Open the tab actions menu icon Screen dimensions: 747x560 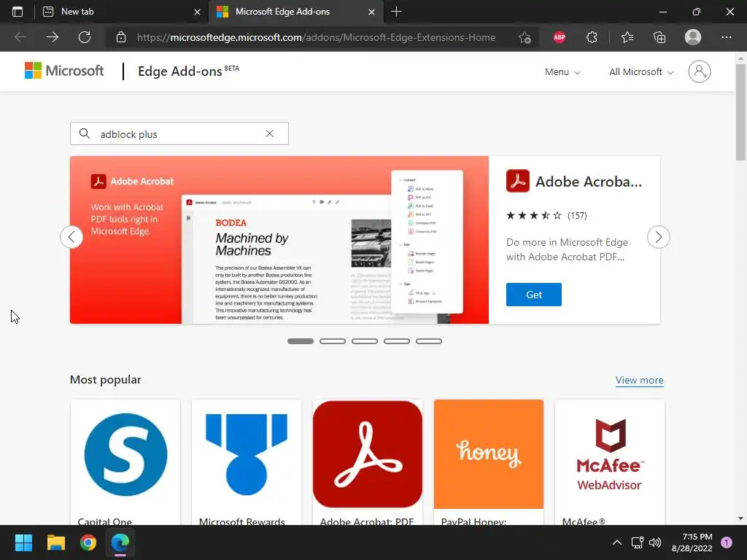[18, 12]
